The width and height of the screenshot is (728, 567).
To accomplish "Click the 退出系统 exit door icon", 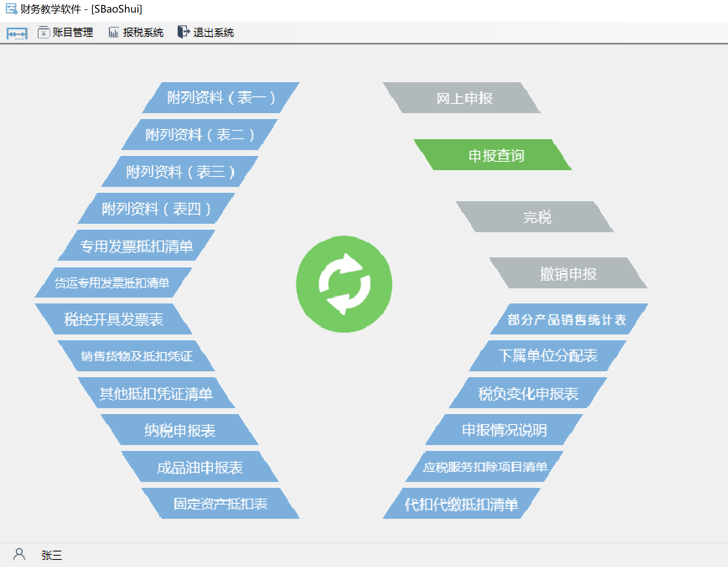I will click(183, 32).
